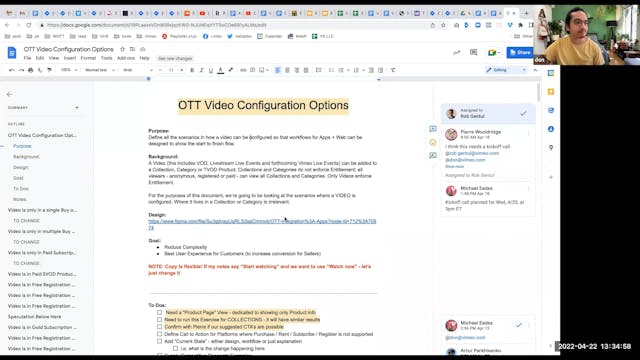Check 'i.e. what is the change' sub-item checkbox

[x=176, y=349]
